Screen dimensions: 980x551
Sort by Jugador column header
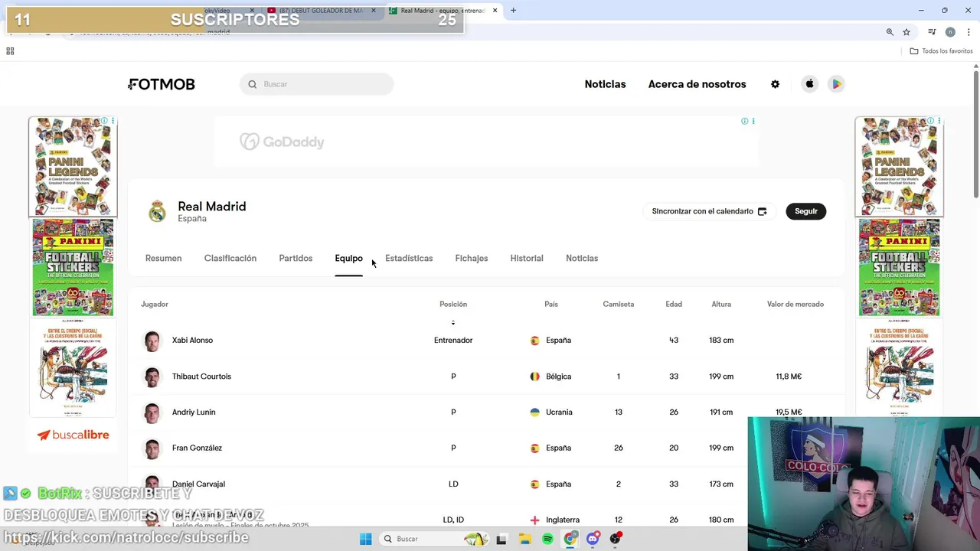155,305
